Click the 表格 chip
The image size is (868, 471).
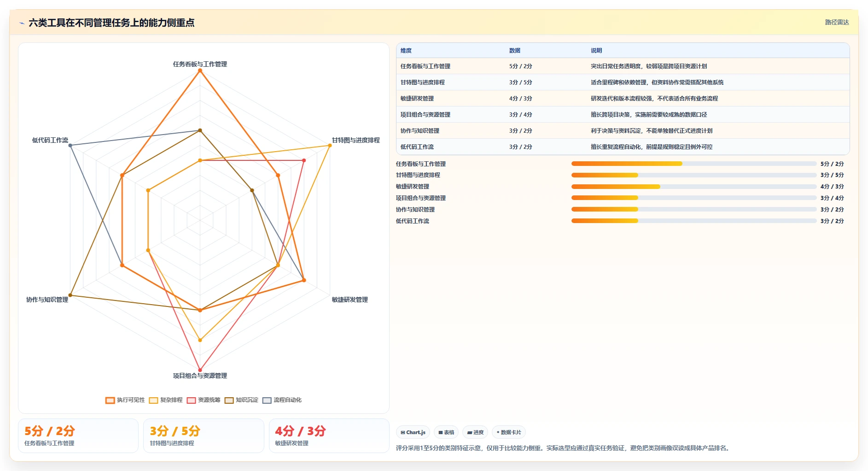tap(446, 432)
